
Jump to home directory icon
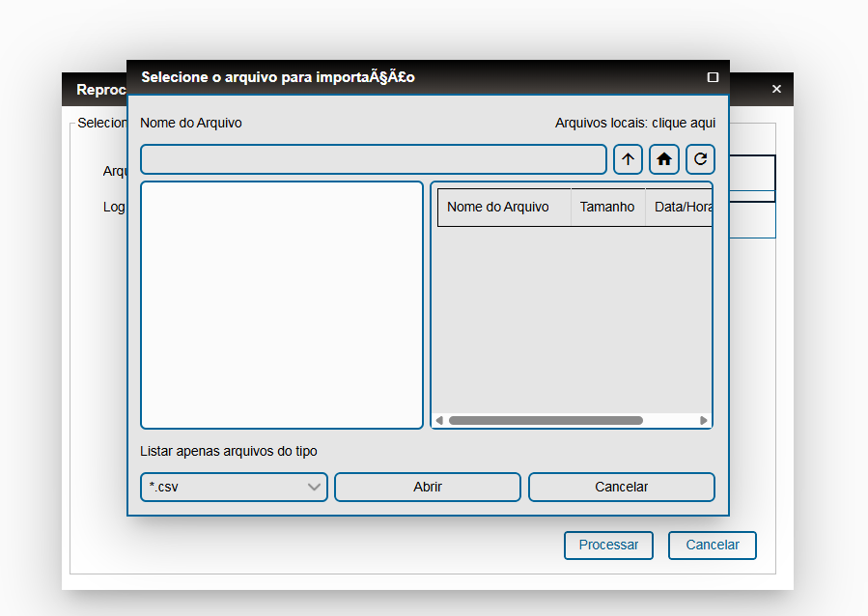(663, 159)
